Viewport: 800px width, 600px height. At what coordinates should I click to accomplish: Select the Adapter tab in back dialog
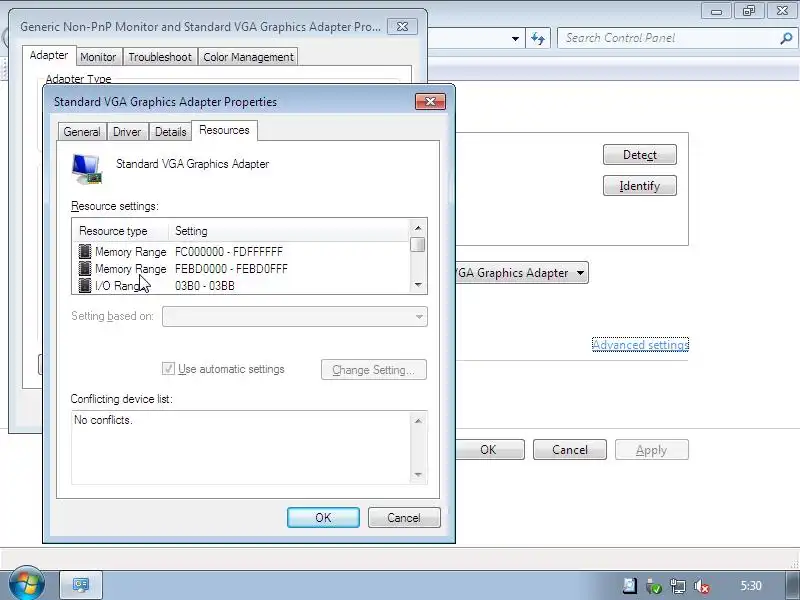click(x=49, y=55)
